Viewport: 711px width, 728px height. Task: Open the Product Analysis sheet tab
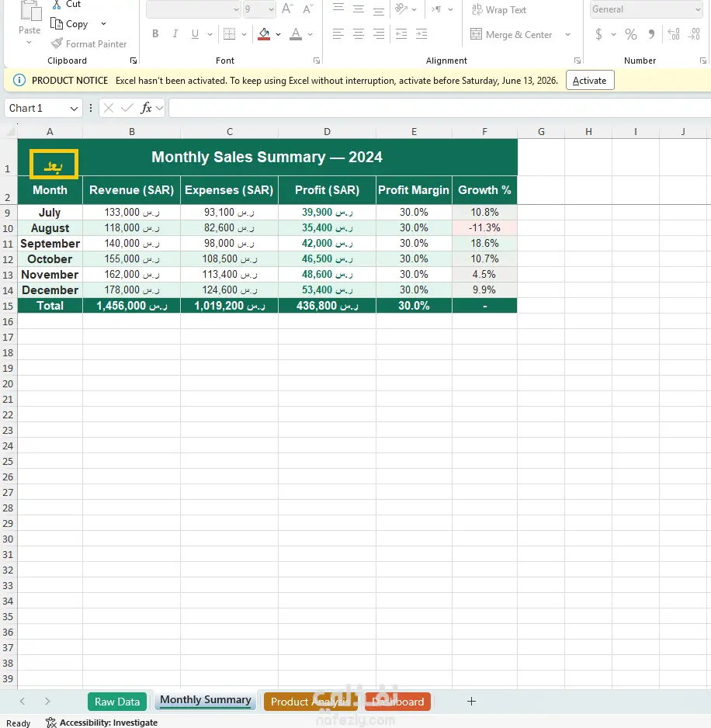point(310,702)
